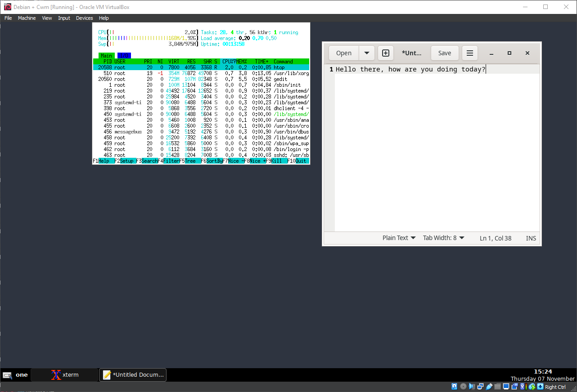
Task: Open gedit hamburger menu
Action: click(x=469, y=53)
